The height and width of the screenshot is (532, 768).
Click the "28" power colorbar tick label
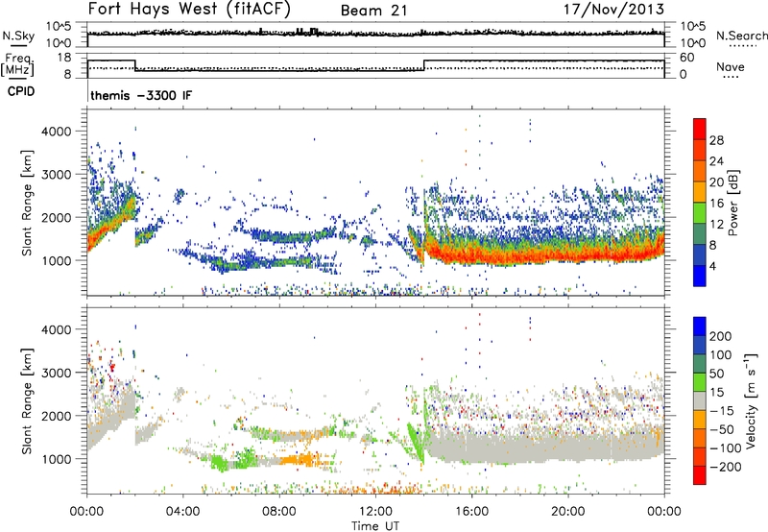[716, 140]
